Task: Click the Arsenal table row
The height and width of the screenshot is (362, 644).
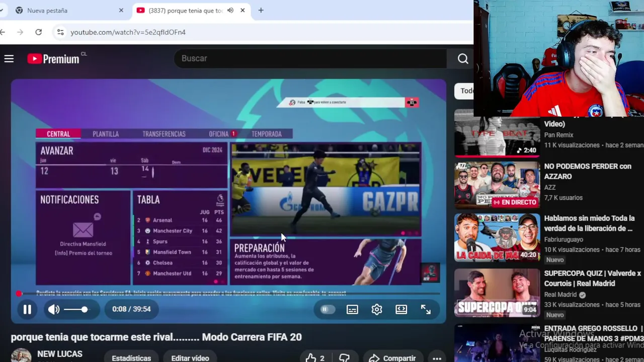Action: tap(180, 220)
